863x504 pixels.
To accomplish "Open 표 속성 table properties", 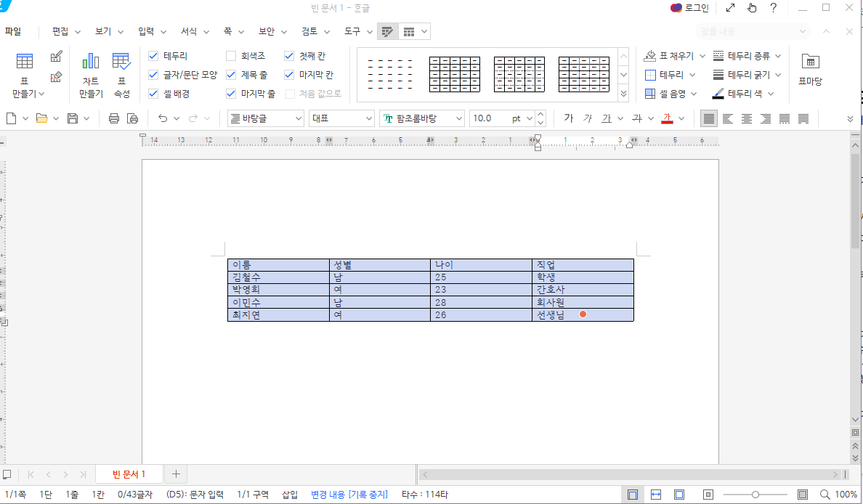I will pyautogui.click(x=121, y=76).
